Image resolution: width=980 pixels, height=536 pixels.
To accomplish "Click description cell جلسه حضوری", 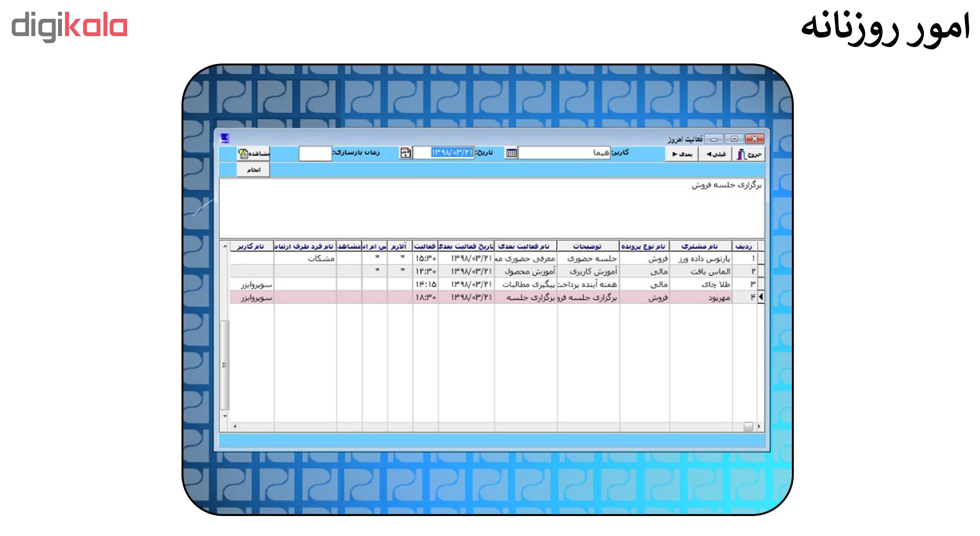I will point(588,259).
